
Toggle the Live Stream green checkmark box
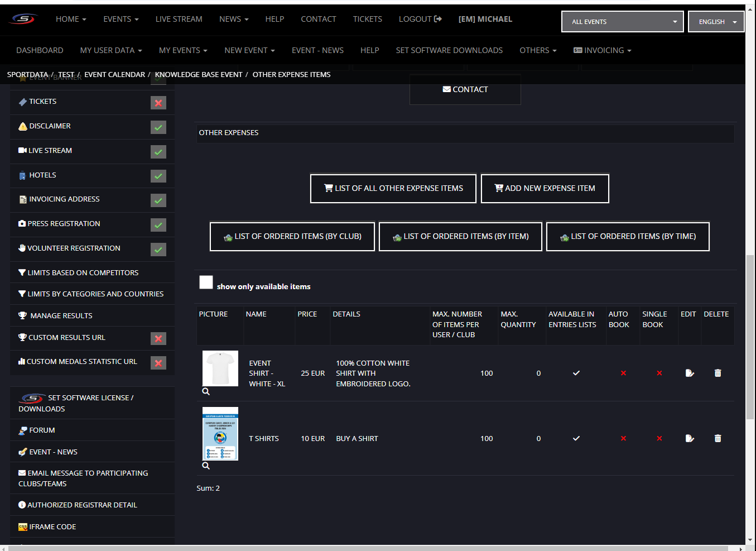coord(158,152)
